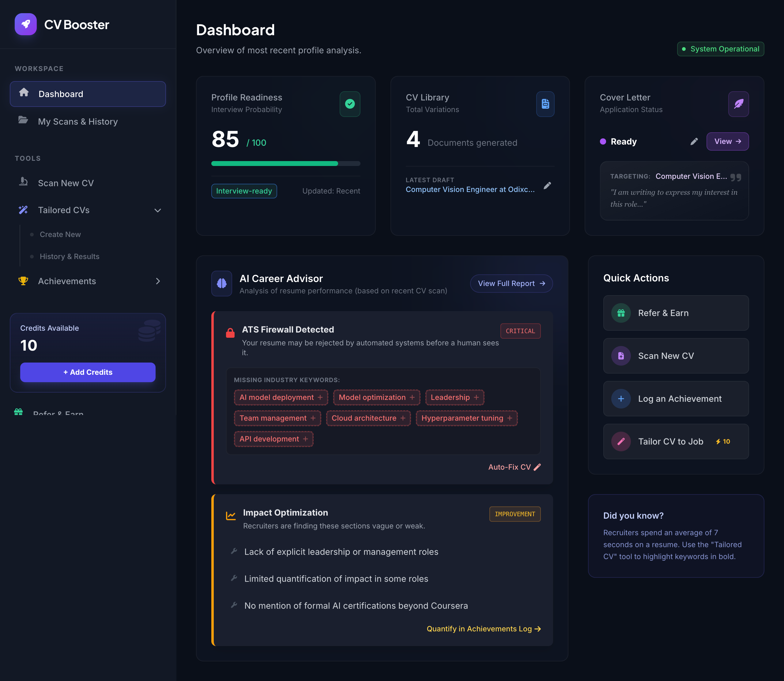Viewport: 784px width, 681px height.
Task: Add the Team management keyword
Action: point(277,418)
